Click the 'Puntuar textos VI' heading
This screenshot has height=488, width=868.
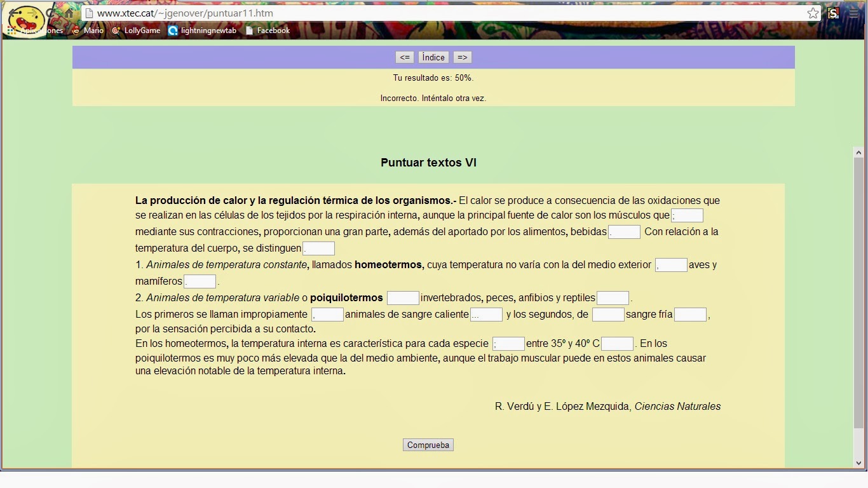pos(428,163)
